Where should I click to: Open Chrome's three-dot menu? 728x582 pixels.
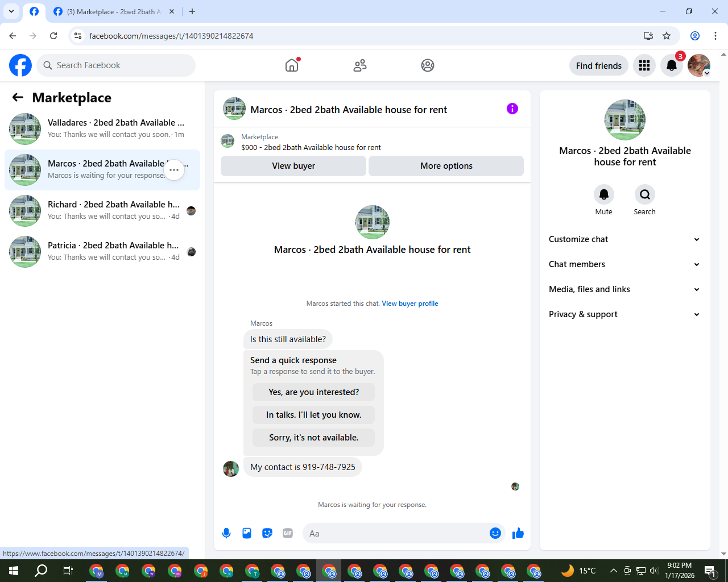tap(715, 36)
